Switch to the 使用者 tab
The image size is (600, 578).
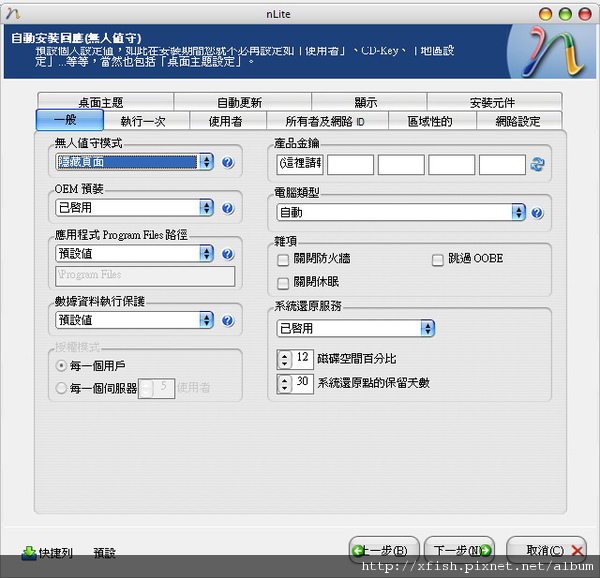[x=228, y=121]
